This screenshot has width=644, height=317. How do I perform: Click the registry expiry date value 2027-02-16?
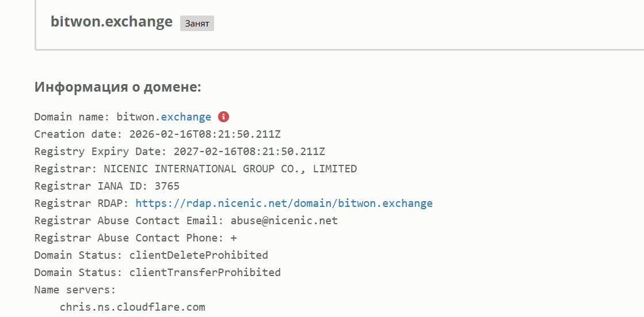(x=249, y=152)
